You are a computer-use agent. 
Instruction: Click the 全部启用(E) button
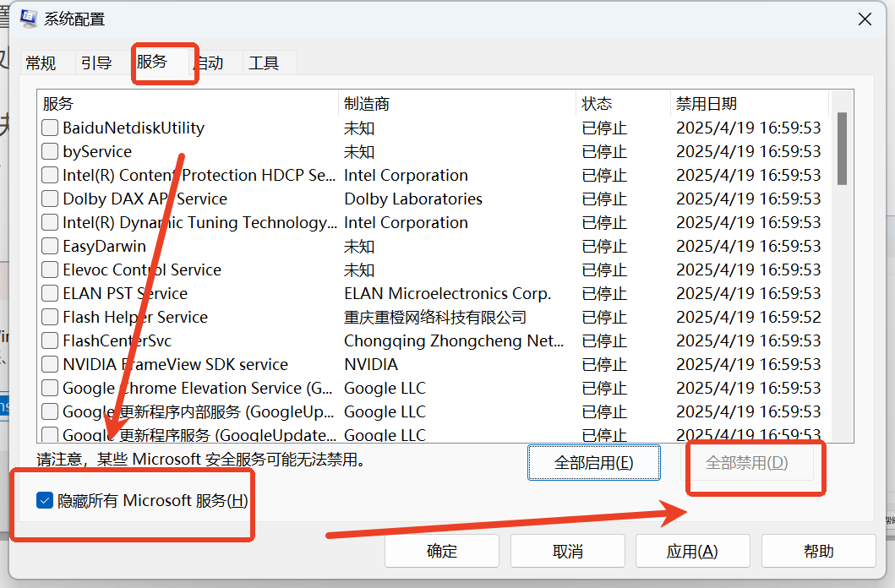click(x=593, y=462)
